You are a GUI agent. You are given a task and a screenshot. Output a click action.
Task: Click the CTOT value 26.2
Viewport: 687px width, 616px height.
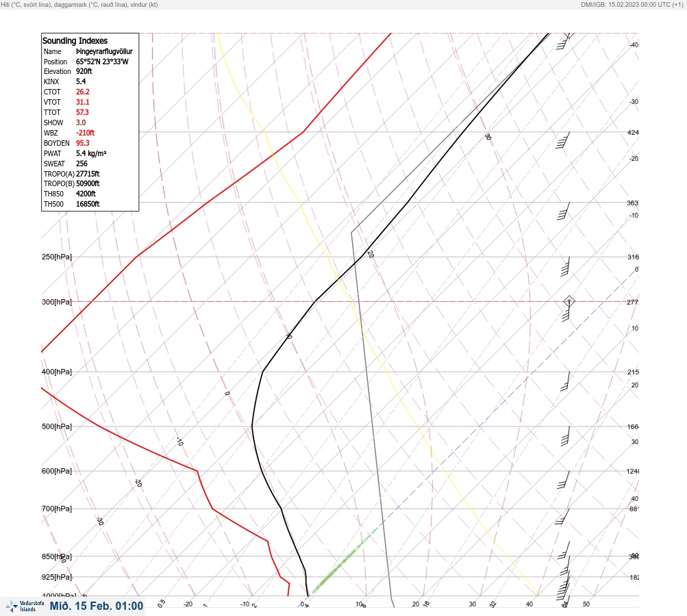click(x=82, y=92)
